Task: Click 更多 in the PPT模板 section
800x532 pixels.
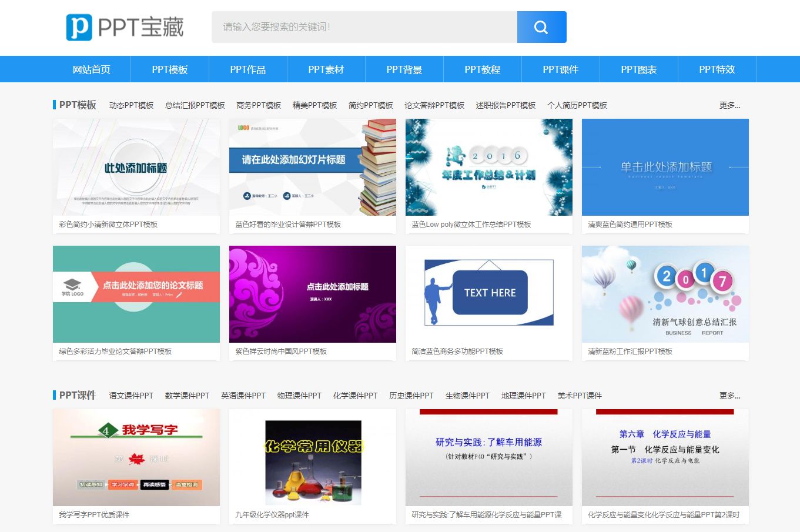Action: coord(730,105)
